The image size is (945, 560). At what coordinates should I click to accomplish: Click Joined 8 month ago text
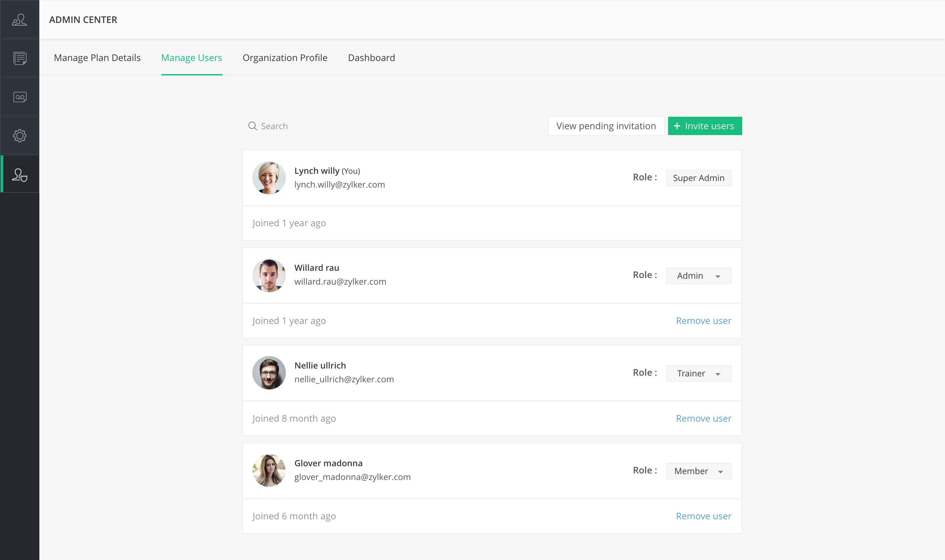tap(294, 418)
